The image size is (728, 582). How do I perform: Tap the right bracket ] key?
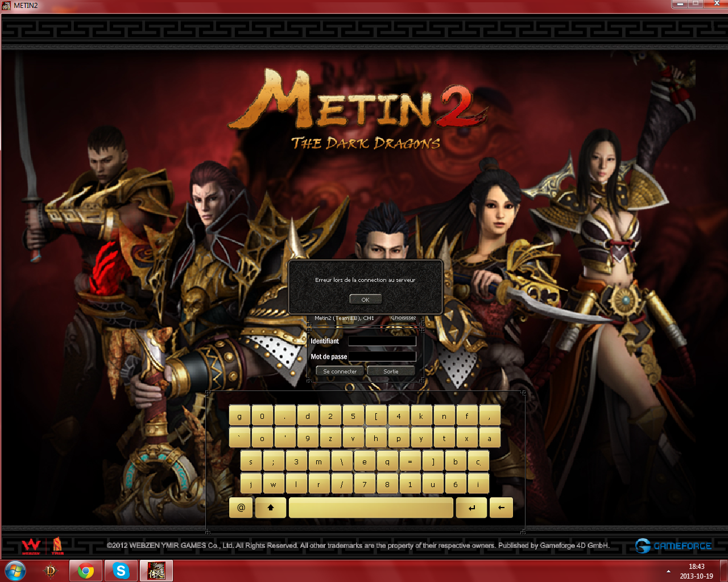click(433, 461)
